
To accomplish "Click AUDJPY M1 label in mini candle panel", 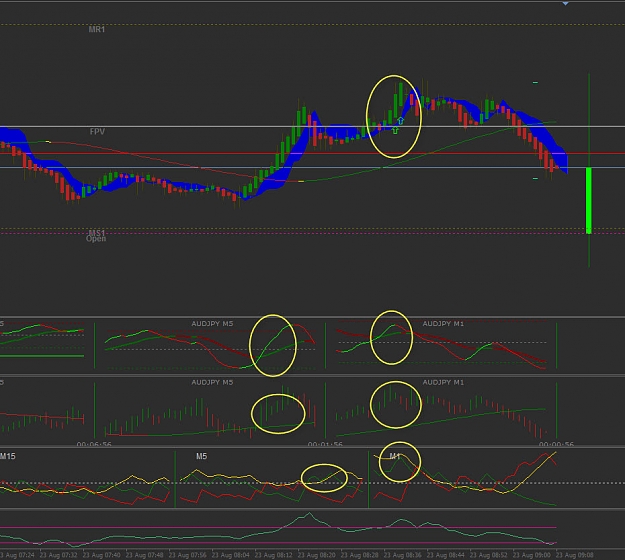I will (443, 382).
